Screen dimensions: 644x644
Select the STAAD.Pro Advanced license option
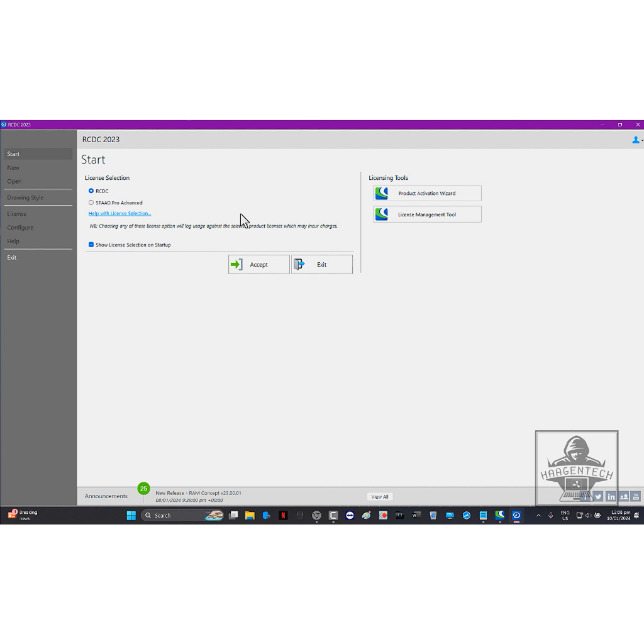(x=91, y=203)
